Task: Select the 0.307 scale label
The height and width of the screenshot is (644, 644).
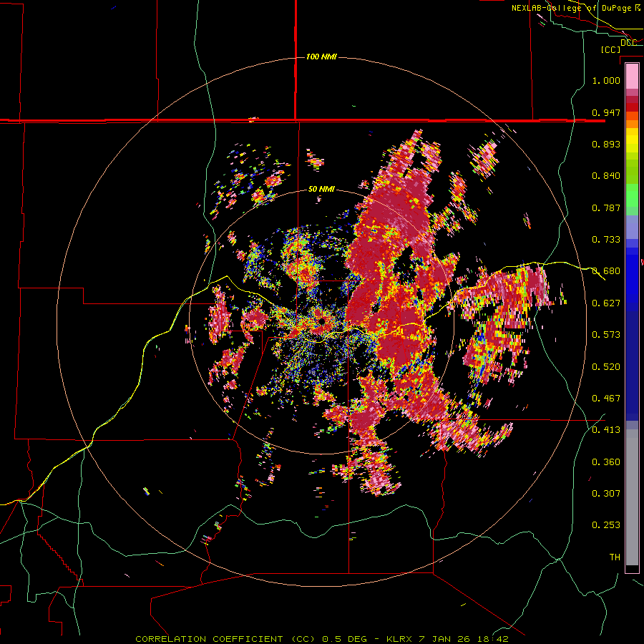Action: (x=606, y=494)
